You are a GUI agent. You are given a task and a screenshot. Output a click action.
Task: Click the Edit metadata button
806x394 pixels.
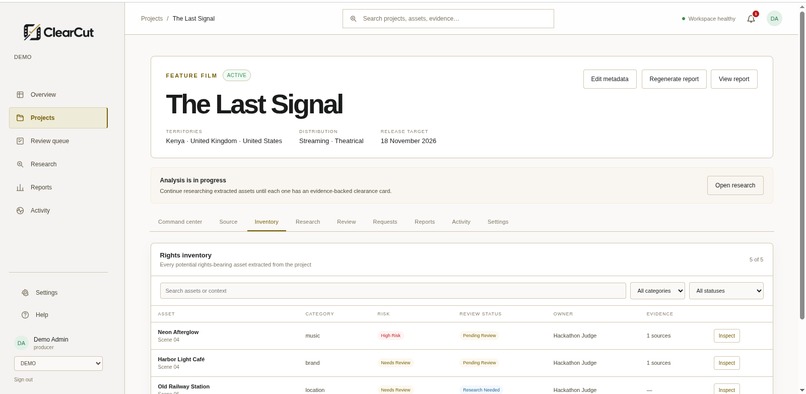click(x=610, y=79)
